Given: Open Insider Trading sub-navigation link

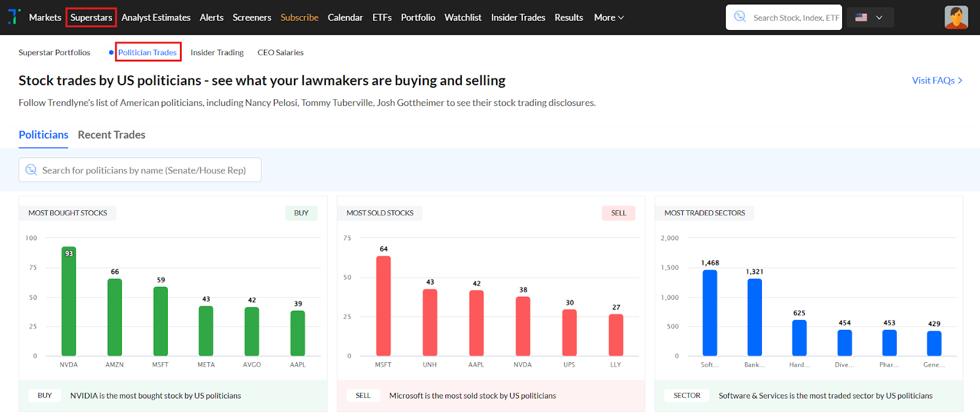Looking at the screenshot, I should point(217,53).
